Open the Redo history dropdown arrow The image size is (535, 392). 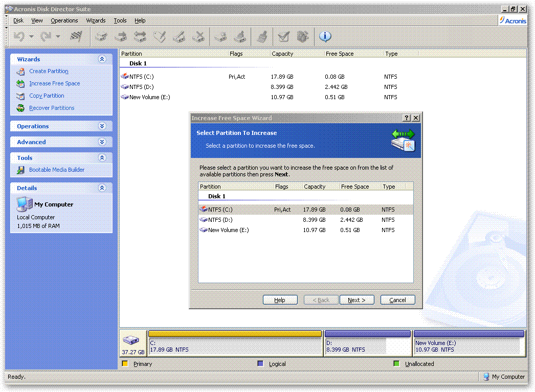pyautogui.click(x=58, y=36)
